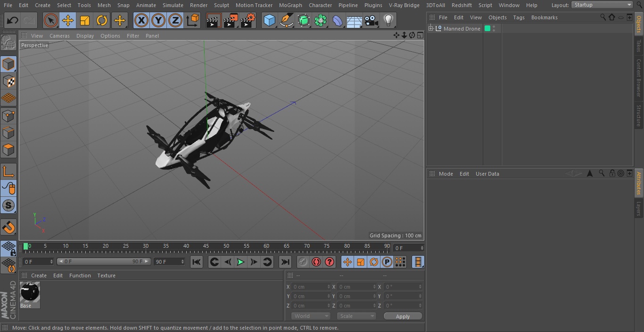Open the viewport Cameras menu
Screen dimensions: 644x332
(59, 36)
